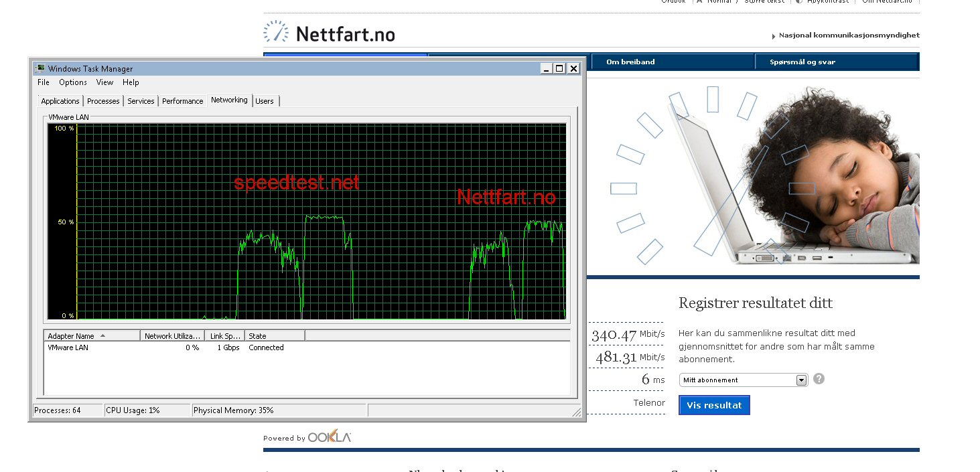980x472 pixels.
Task: Click the Vis resultat button
Action: tap(714, 405)
